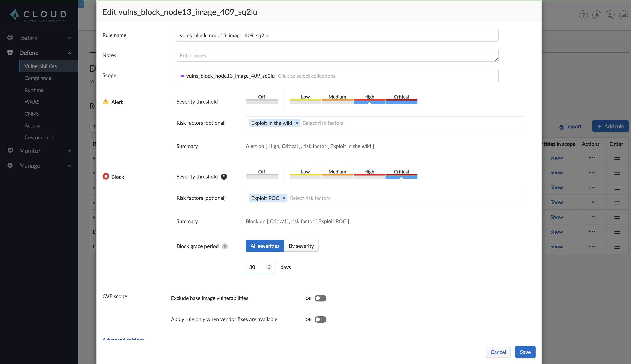Open actions menu for the first rule row
Viewport: 631px width, 364px height.
tap(592, 158)
